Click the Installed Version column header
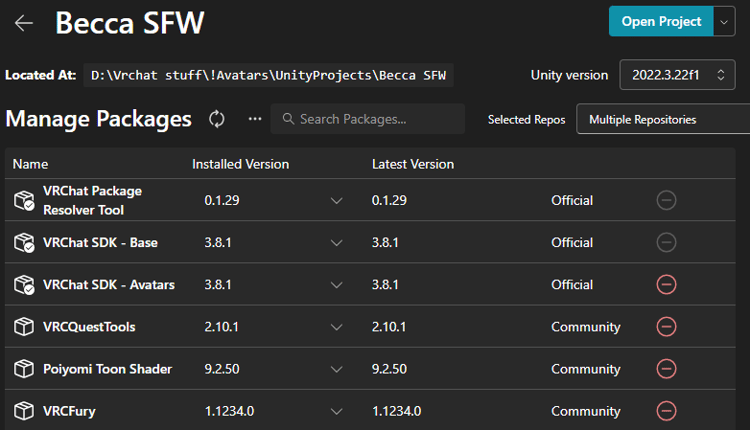The width and height of the screenshot is (750, 430). coord(240,164)
